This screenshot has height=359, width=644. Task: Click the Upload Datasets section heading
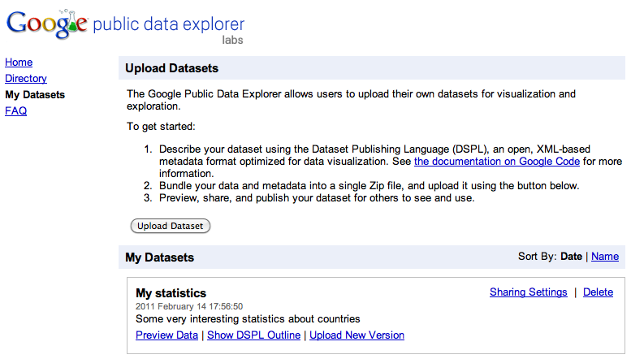(x=171, y=68)
